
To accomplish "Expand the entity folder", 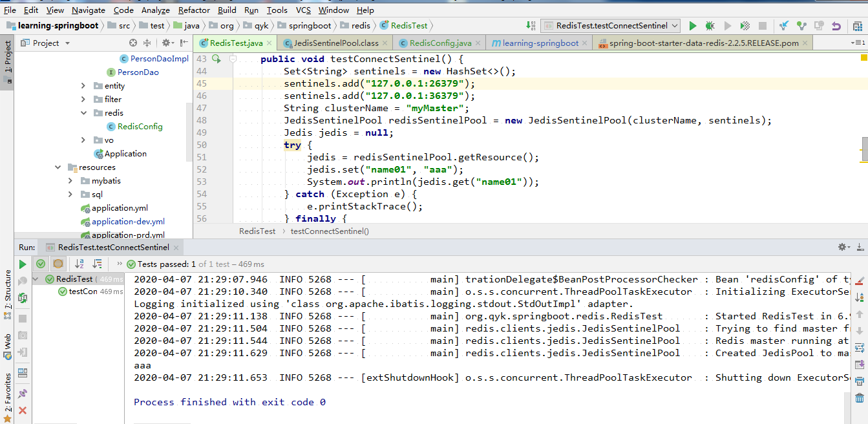I will (83, 85).
